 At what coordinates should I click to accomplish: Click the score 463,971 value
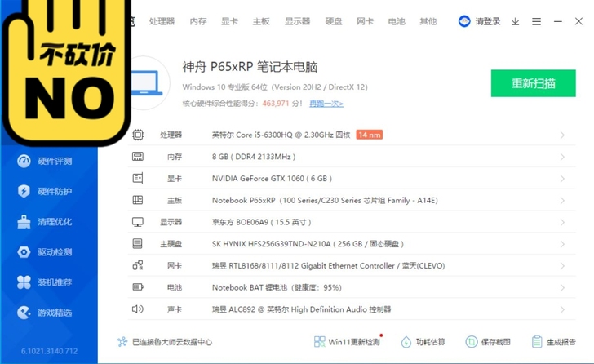[x=276, y=104]
